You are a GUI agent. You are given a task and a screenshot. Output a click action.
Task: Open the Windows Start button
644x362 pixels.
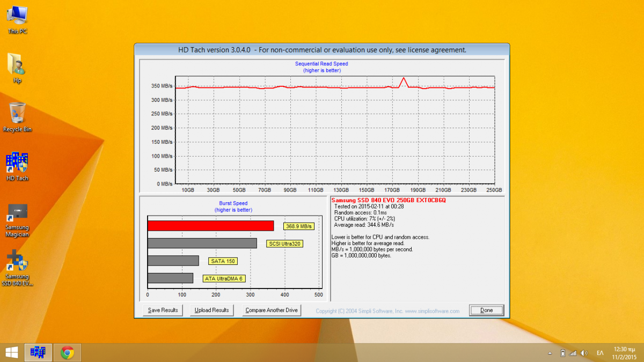point(12,352)
